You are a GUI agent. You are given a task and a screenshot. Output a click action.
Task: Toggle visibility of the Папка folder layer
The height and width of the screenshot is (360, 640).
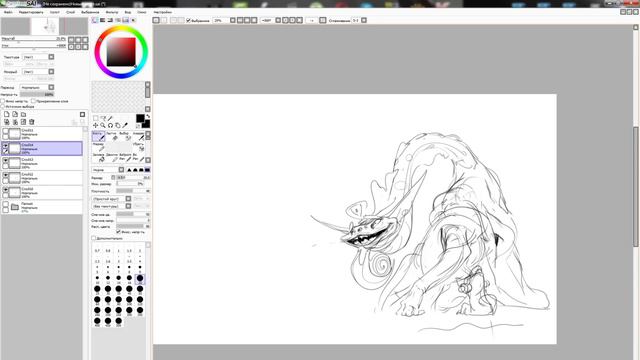[x=6, y=204]
